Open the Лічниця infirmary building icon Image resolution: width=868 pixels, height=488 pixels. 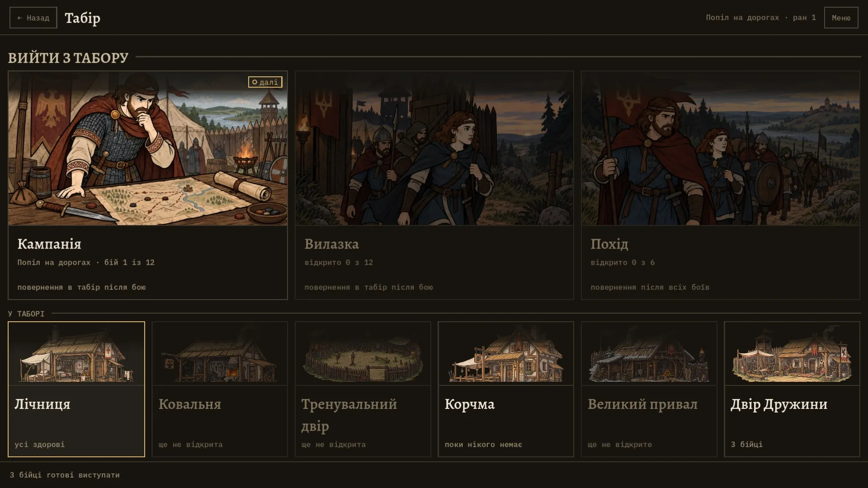pyautogui.click(x=76, y=354)
